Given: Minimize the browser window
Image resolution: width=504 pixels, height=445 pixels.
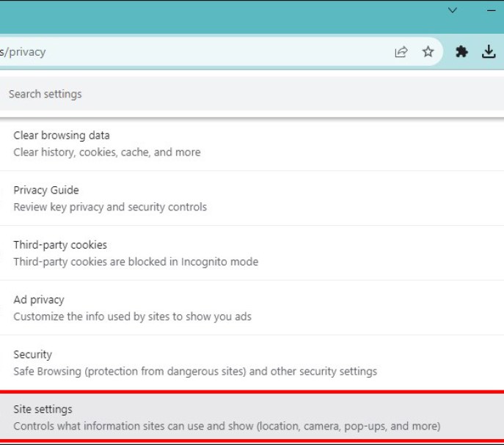Looking at the screenshot, I should [x=491, y=10].
